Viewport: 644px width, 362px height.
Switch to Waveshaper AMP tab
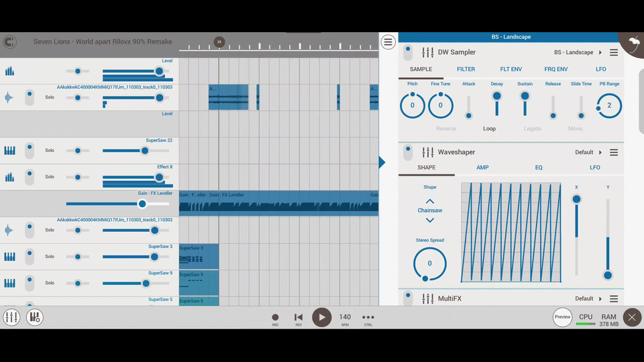click(x=482, y=168)
